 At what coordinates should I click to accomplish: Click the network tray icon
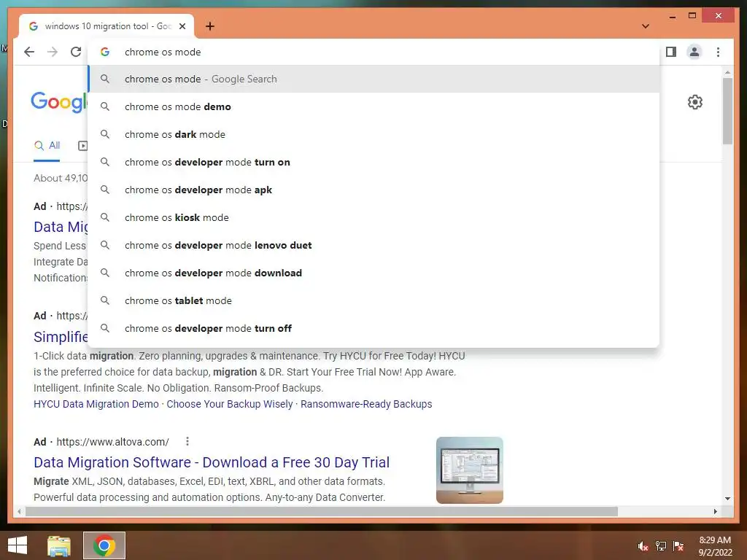coord(661,546)
